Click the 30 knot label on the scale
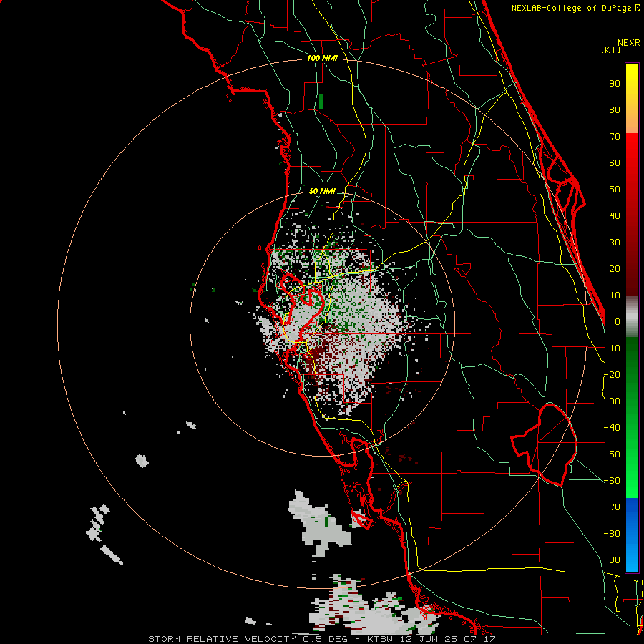 tap(615, 243)
